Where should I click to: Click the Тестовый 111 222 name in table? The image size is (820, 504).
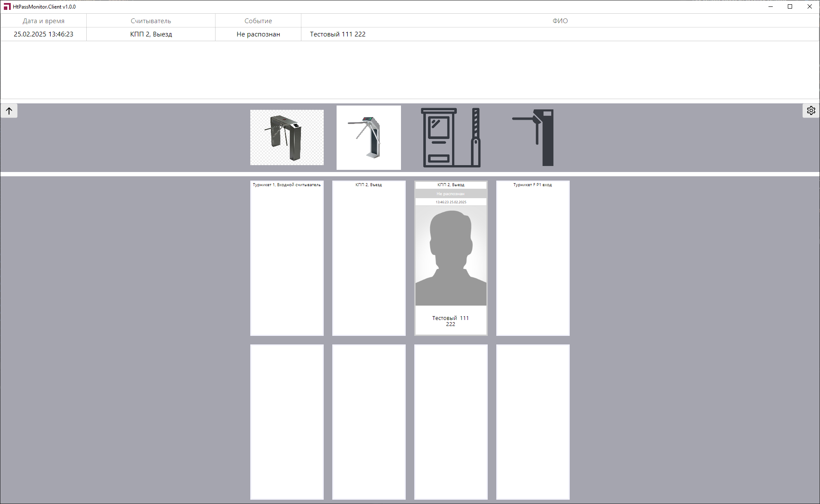pyautogui.click(x=338, y=34)
